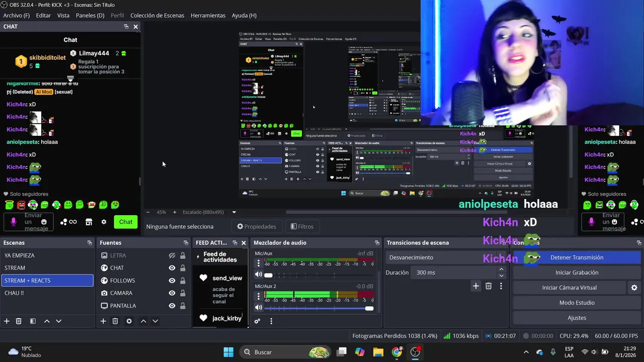
Task: Delete selected scene using trash icon
Action: click(x=19, y=321)
